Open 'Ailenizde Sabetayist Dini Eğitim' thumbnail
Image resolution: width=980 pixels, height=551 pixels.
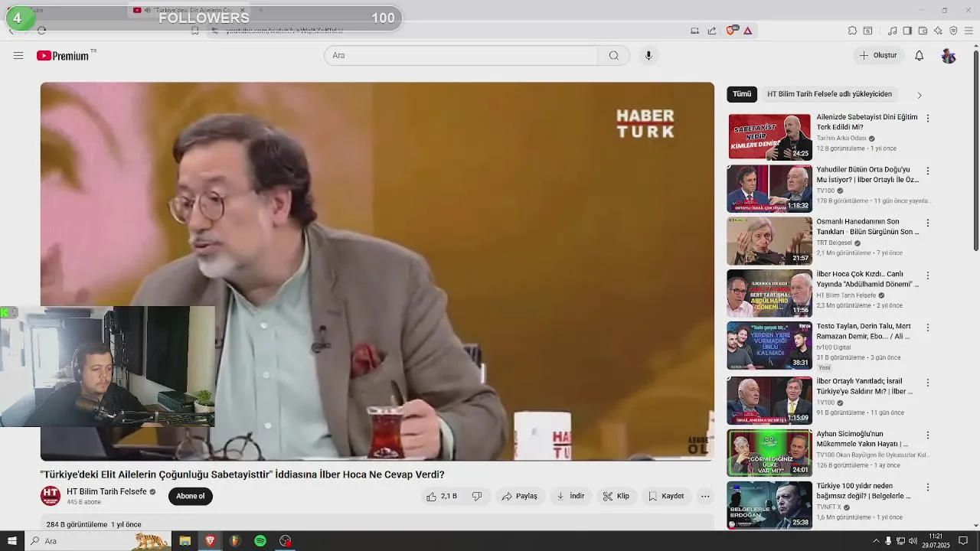769,136
